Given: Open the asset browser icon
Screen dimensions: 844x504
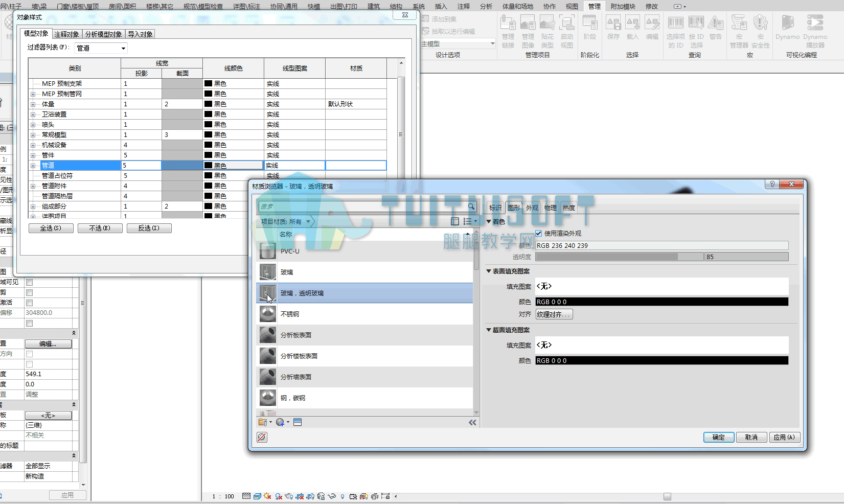Looking at the screenshot, I should tap(298, 422).
